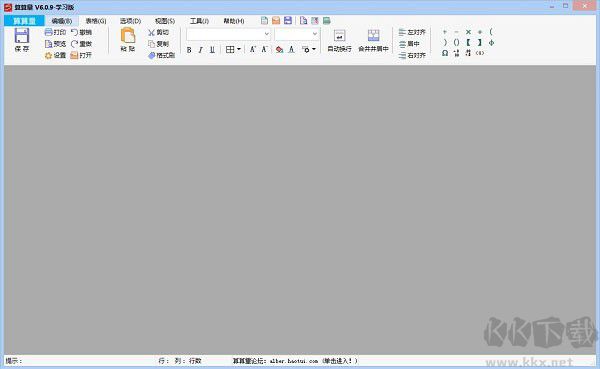
Task: Open the 编辑(B) menu
Action: coord(62,21)
